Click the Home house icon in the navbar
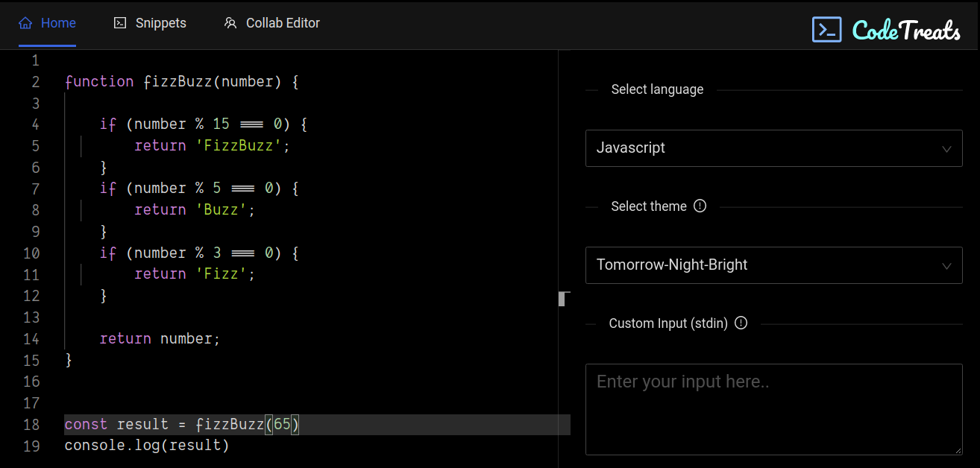The height and width of the screenshot is (468, 980). [25, 23]
